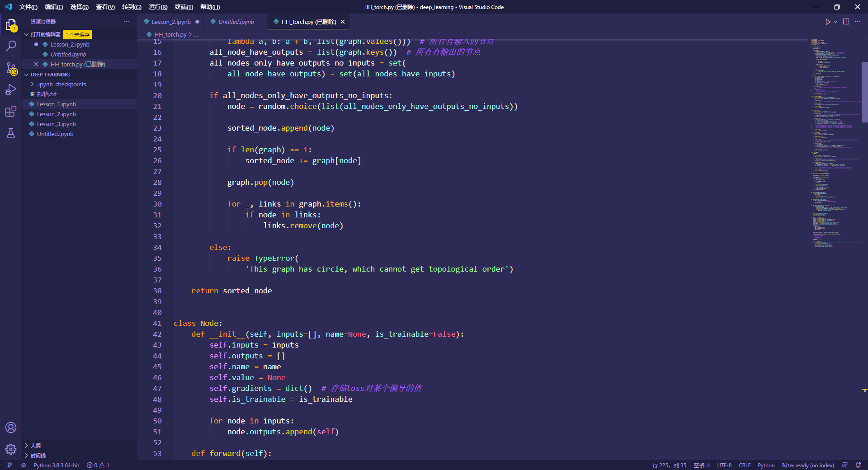Click CRLF line ending selector

[x=745, y=465]
